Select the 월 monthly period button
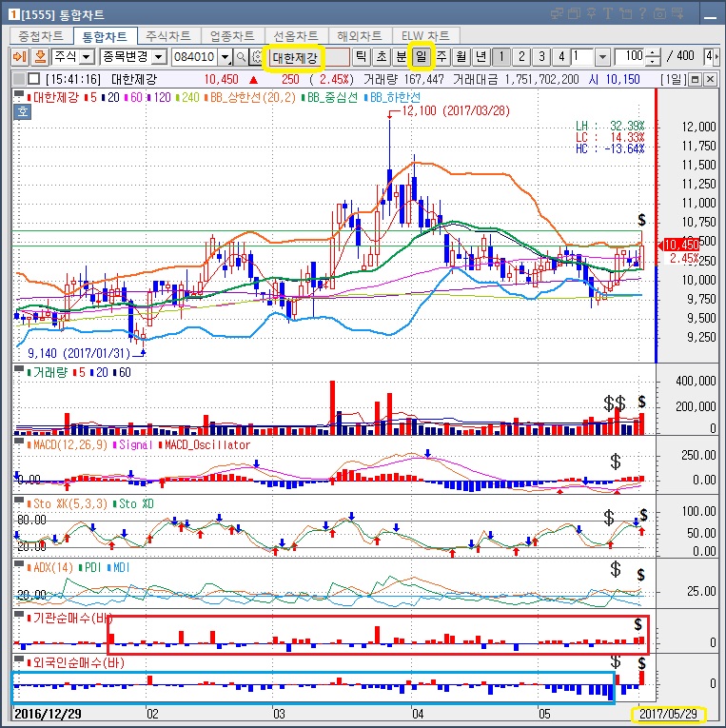 click(461, 57)
